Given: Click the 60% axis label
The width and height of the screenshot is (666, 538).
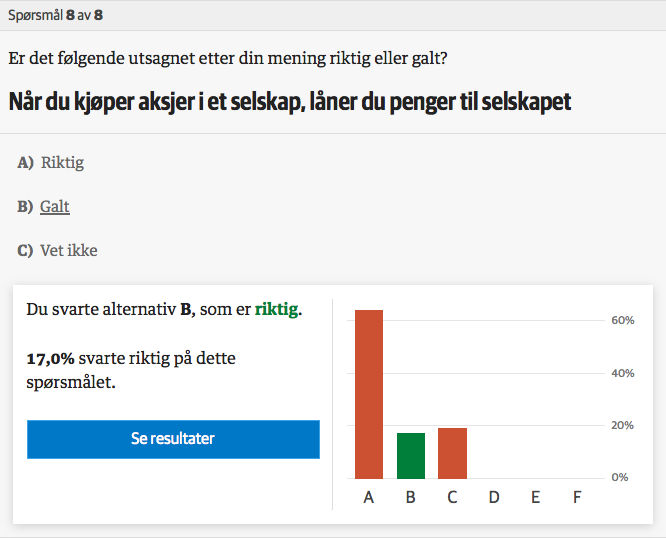Looking at the screenshot, I should (623, 320).
